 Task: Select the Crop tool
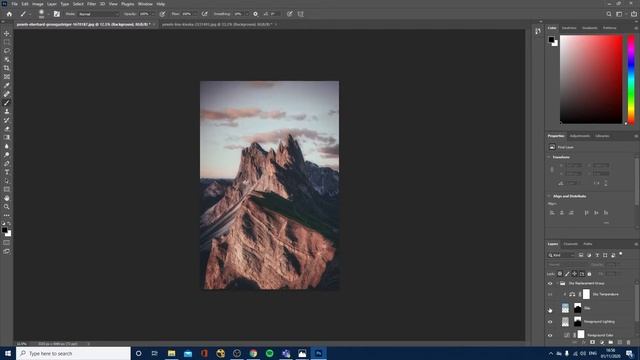(x=7, y=68)
